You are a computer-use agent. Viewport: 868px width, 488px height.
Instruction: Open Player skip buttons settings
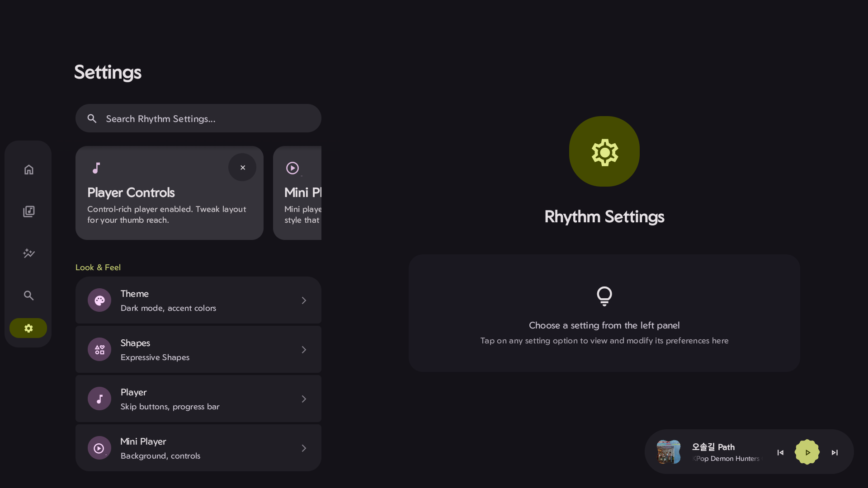coord(198,399)
